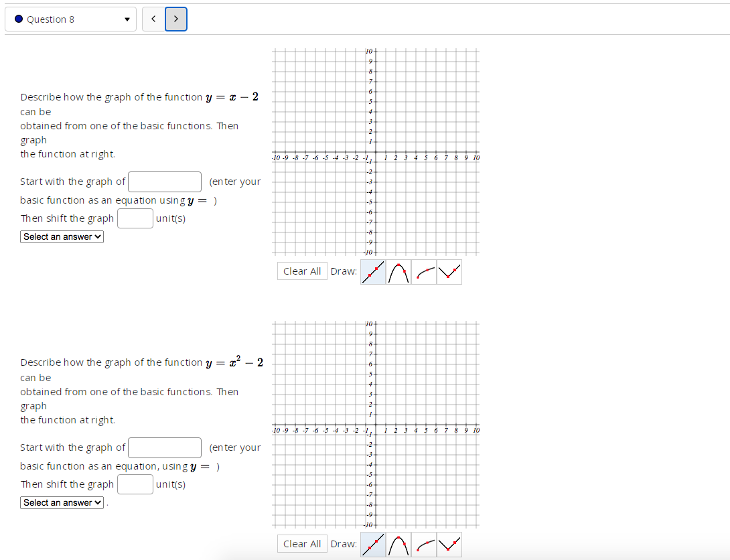730x560 pixels.
Task: Click the basic function input for y = x² - 2
Action: (x=164, y=447)
